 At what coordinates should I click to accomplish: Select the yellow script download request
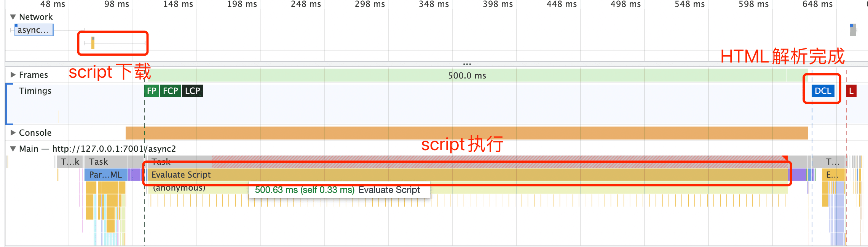click(93, 43)
